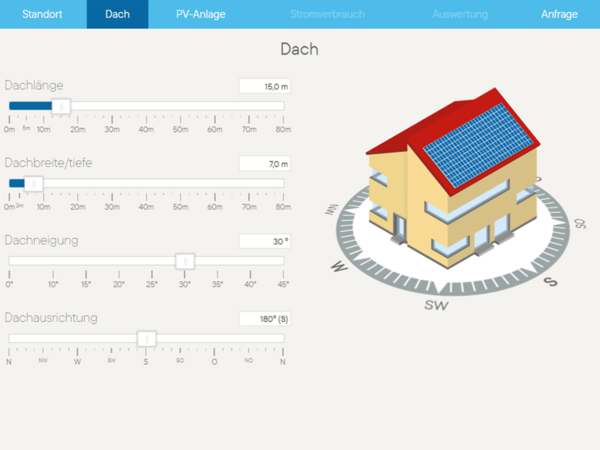Screen dimensions: 600x450
Task: Edit the Dachneigung value field 30°
Action: pos(265,241)
